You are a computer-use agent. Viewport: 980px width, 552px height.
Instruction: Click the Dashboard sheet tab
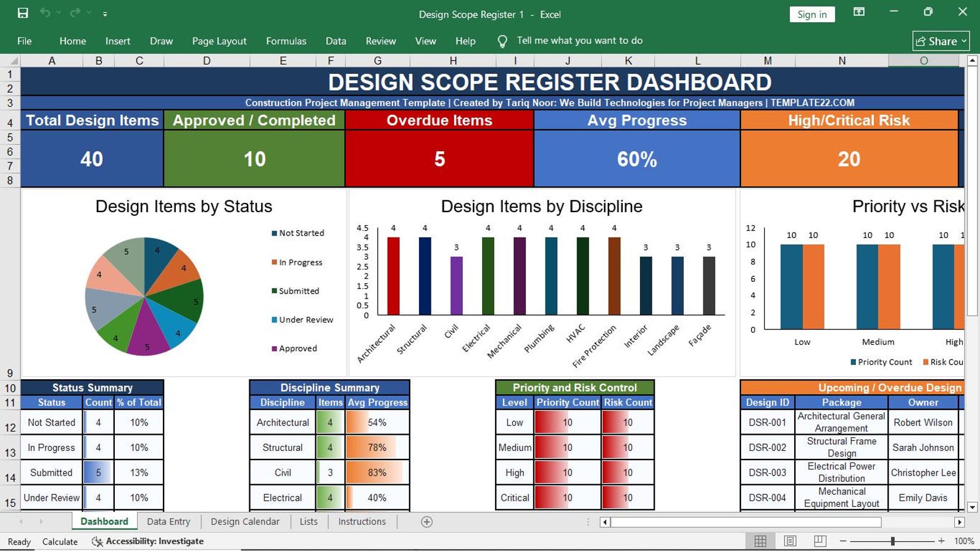pyautogui.click(x=104, y=522)
